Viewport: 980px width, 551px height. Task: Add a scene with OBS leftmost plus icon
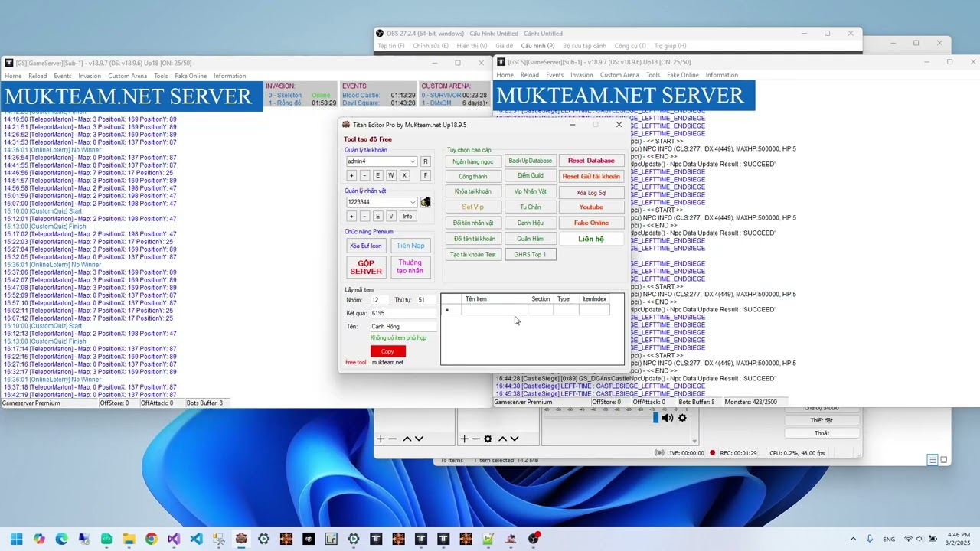[381, 439]
